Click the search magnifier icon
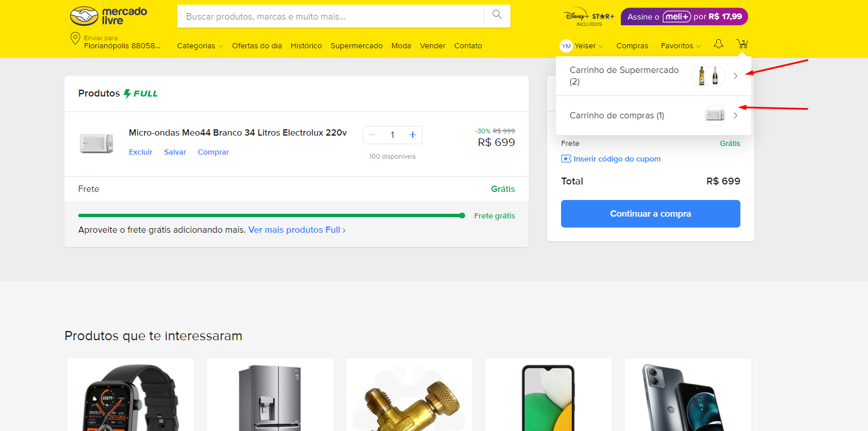The image size is (868, 431). (x=497, y=15)
